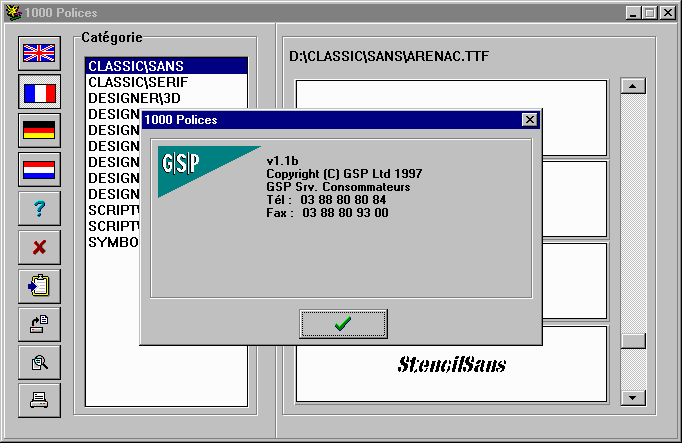Click the printer icon
This screenshot has width=682, height=443.
point(39,400)
